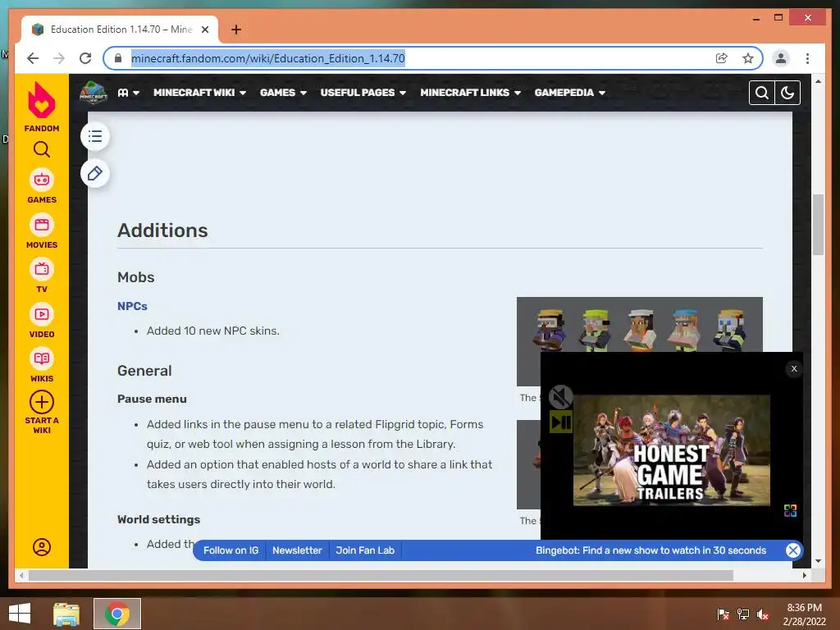Screen dimensions: 840x630
Task: Open the taskbar clock and date
Action: (x=804, y=614)
